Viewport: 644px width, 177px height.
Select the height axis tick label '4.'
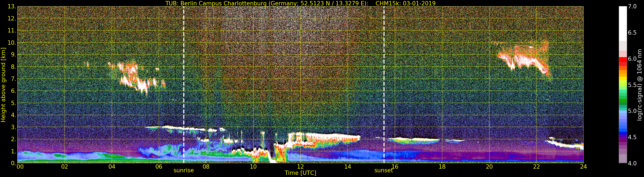(x=14, y=115)
